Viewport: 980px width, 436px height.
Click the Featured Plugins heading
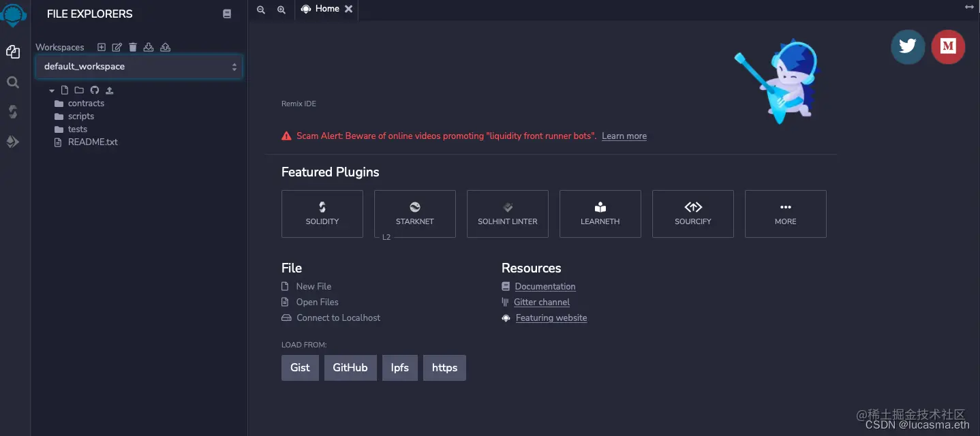pos(331,172)
